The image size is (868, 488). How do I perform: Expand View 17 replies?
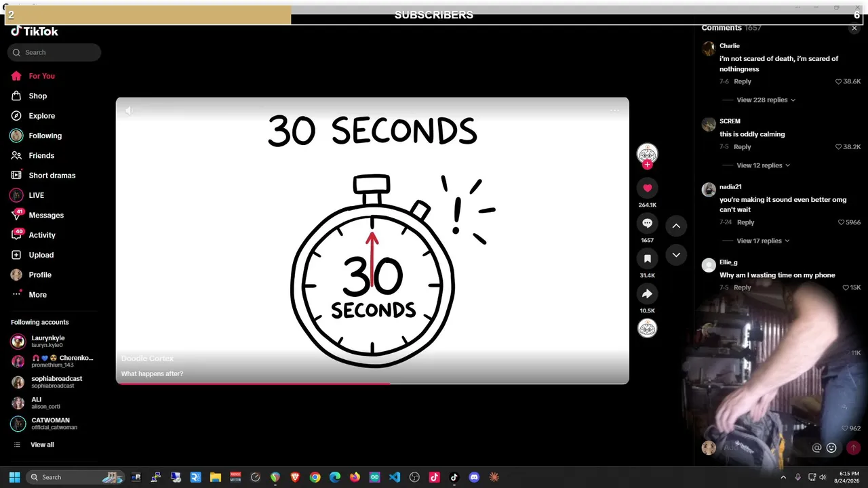[764, 241]
